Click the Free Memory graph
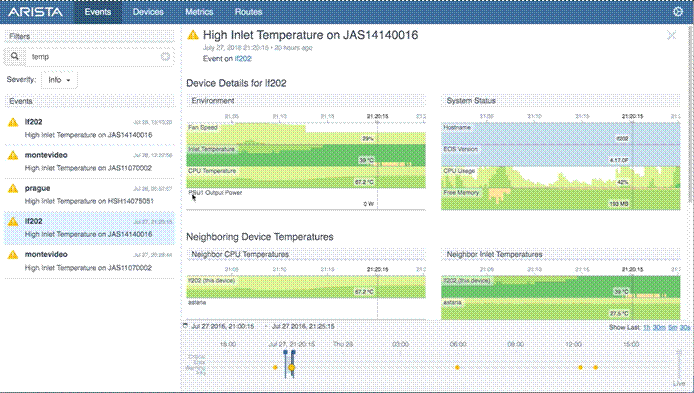 coord(560,199)
